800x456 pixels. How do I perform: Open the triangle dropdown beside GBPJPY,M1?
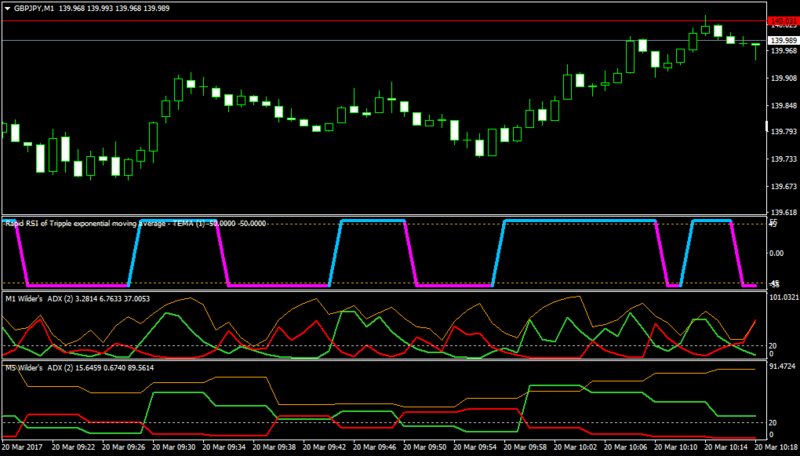tap(8, 9)
